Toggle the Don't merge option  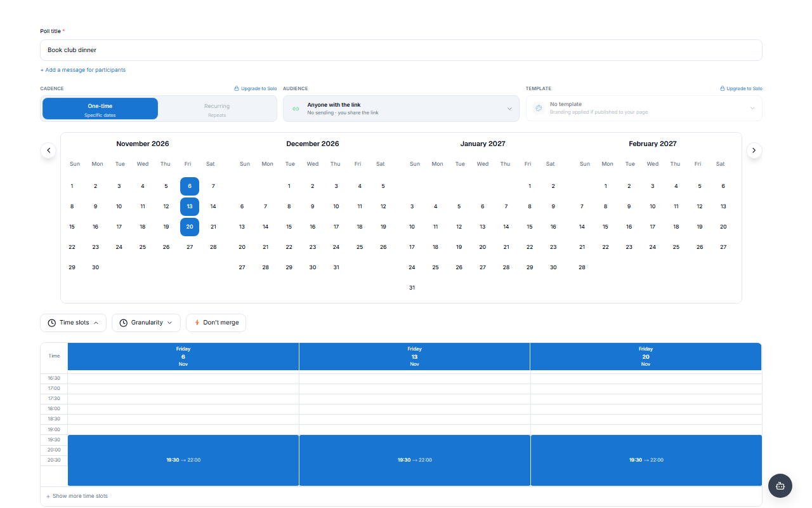[x=216, y=323]
